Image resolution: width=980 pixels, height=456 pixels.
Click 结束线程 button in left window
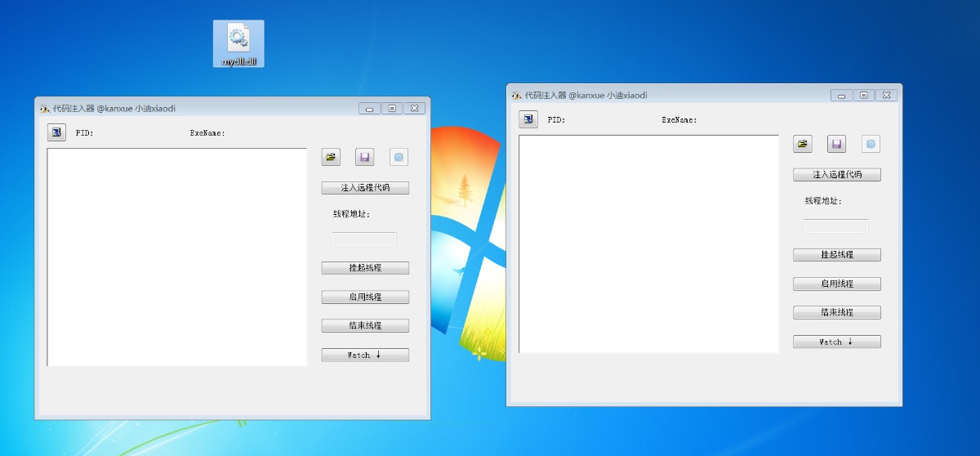point(365,325)
